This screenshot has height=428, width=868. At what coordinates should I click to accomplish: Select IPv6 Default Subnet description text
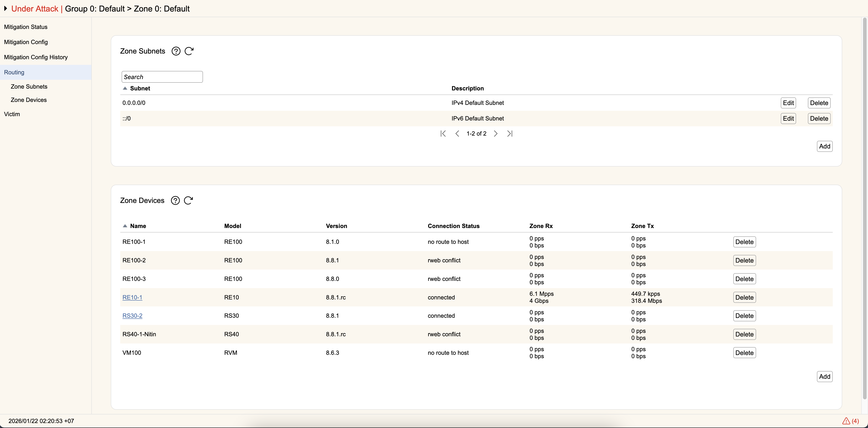point(477,119)
